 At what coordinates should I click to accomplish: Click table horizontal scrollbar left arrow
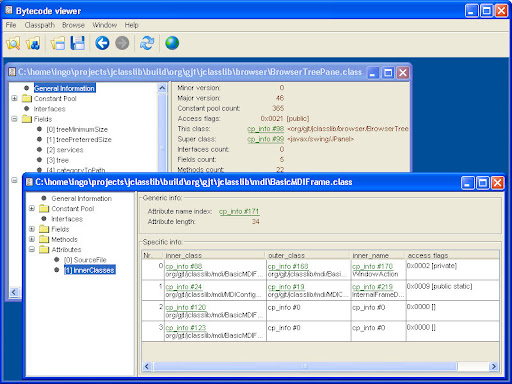pos(147,366)
